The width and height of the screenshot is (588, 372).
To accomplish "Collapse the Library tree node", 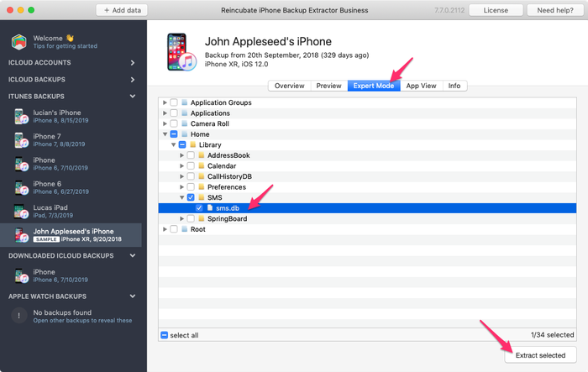I will pyautogui.click(x=173, y=144).
